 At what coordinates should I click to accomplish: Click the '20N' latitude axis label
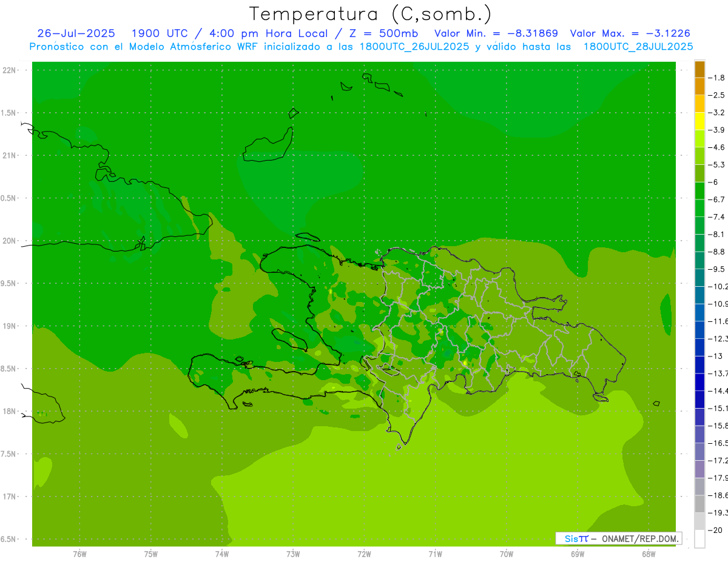coord(9,241)
